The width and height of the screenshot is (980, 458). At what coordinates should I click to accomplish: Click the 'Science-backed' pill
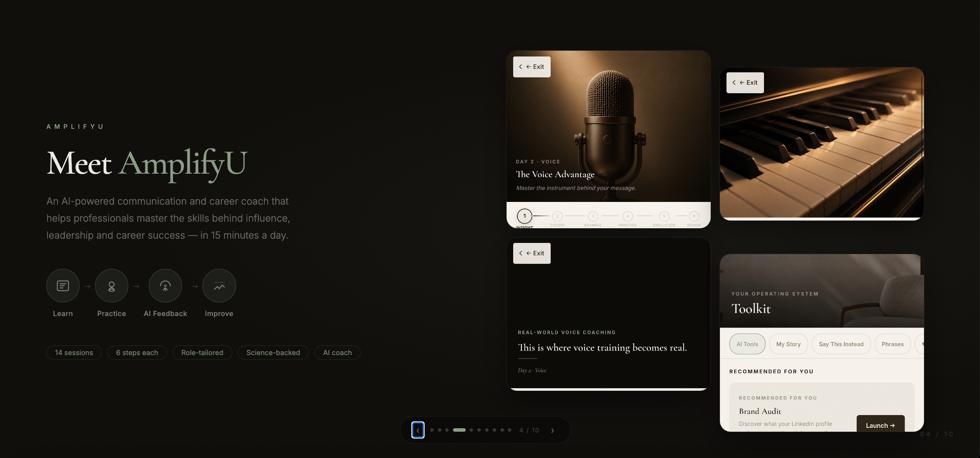[x=273, y=352]
